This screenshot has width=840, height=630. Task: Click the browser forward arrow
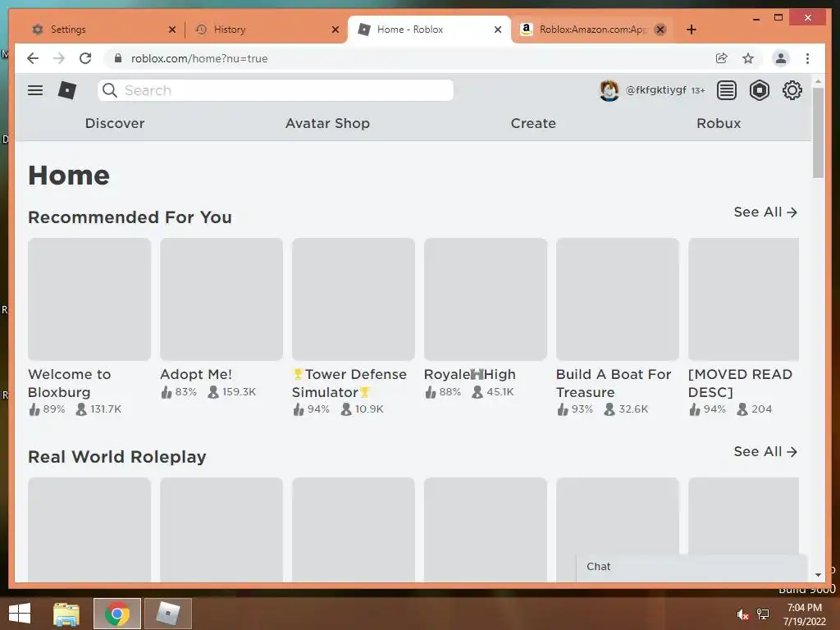point(59,58)
